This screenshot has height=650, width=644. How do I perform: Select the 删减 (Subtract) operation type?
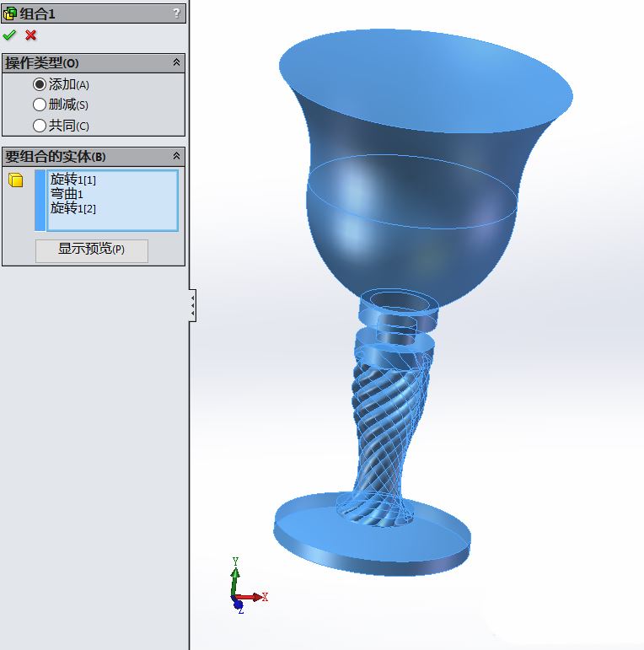39,105
